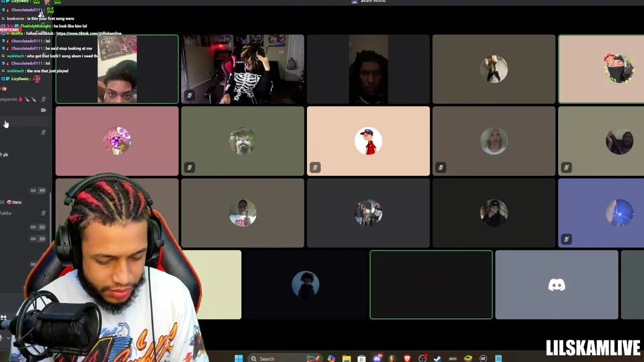Open OBS Studio from the taskbar

[422, 358]
